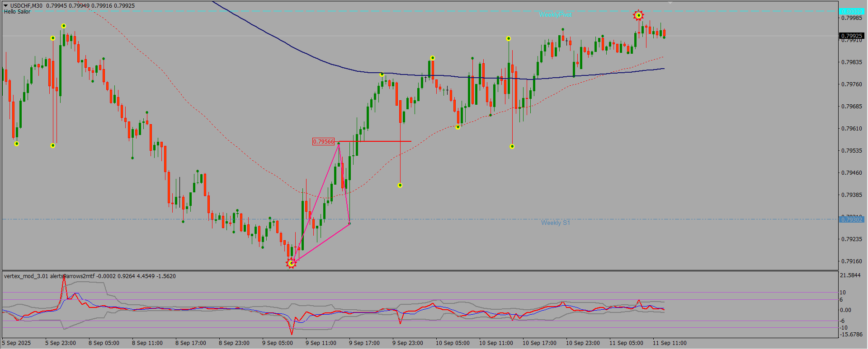Select the magenta triangle pattern drawing
This screenshot has width=868, height=349.
[321, 203]
